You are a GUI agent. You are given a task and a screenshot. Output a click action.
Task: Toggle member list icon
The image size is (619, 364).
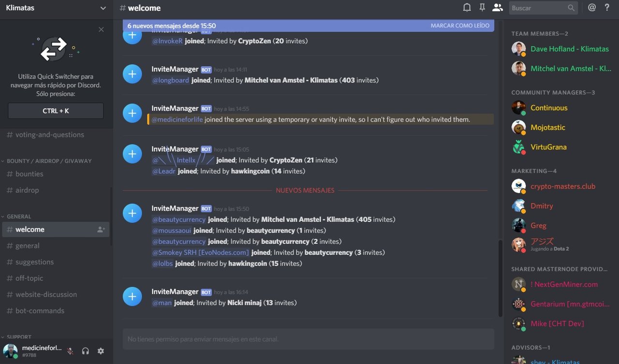click(497, 8)
